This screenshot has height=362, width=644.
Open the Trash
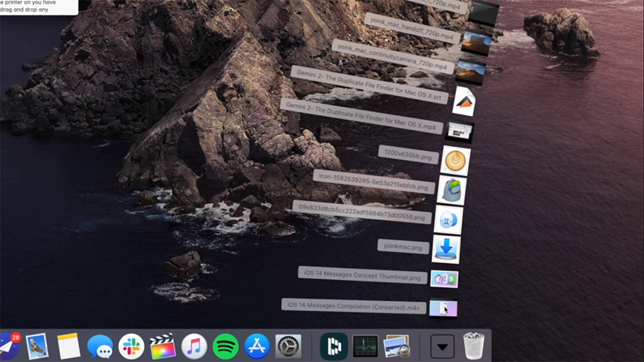pyautogui.click(x=474, y=347)
